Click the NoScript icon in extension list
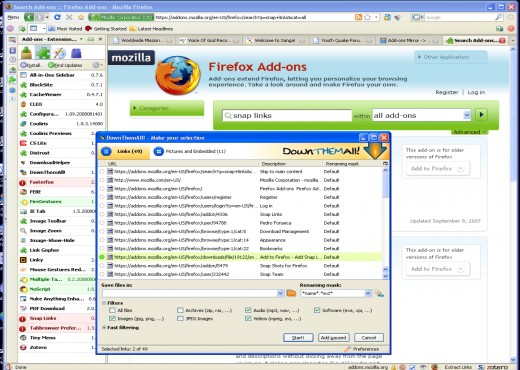Screen dimensions: 520x370 click(x=23, y=289)
